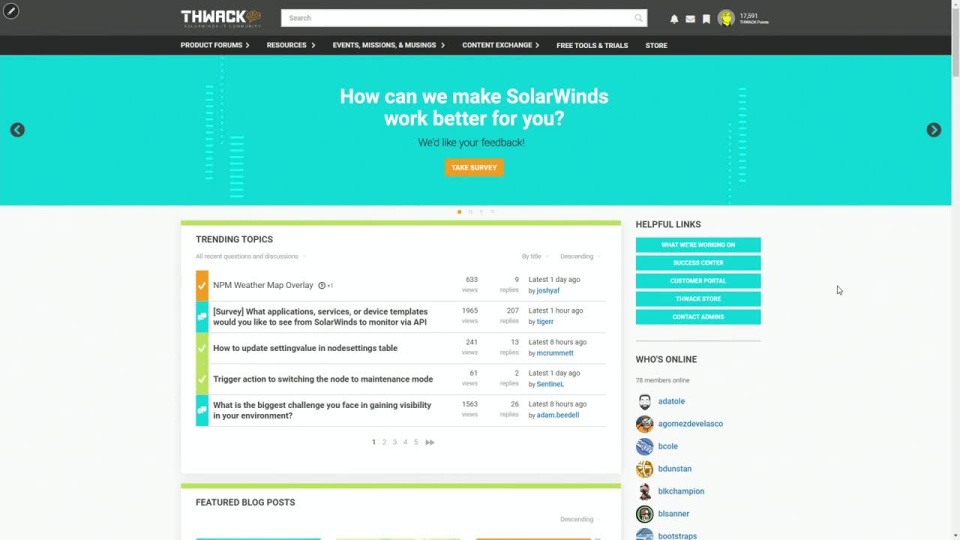Select the third carousel indicator dot
This screenshot has height=540, width=960.
click(x=481, y=212)
